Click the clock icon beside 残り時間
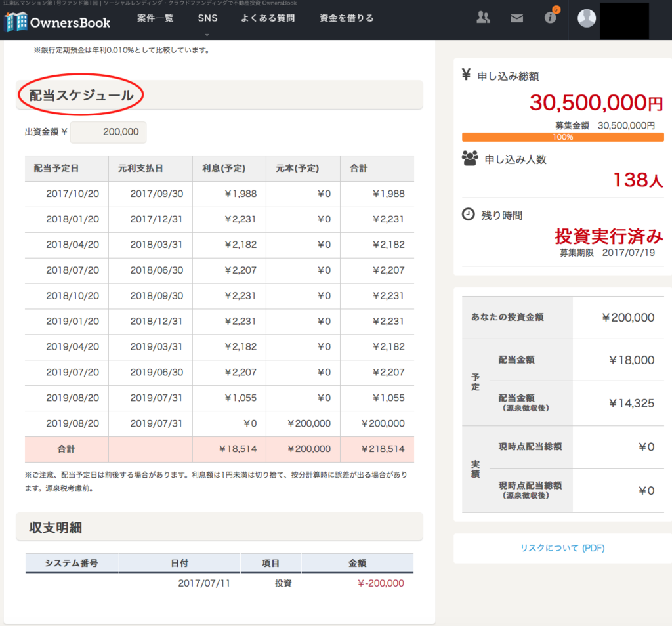The image size is (672, 626). point(468,214)
